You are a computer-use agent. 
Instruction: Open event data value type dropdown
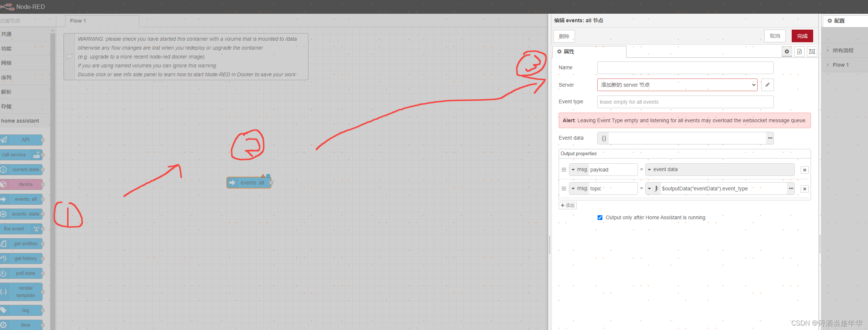(x=649, y=170)
